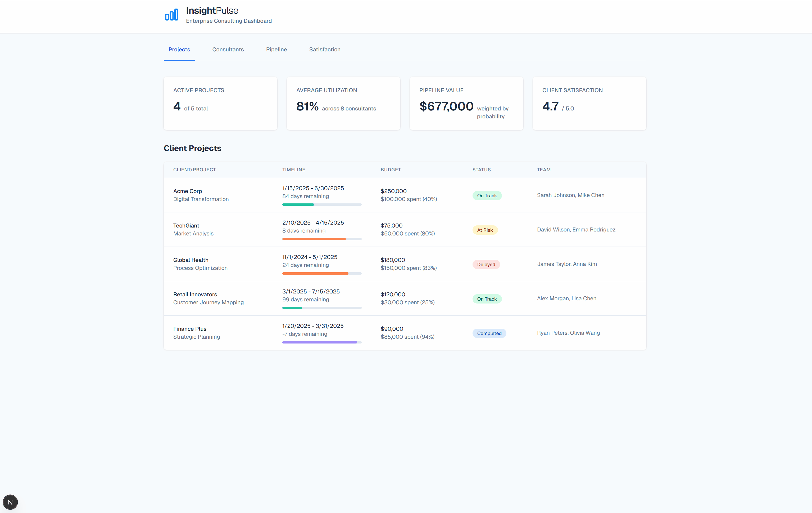Click the At Risk status badge
This screenshot has width=812, height=513.
click(x=484, y=230)
